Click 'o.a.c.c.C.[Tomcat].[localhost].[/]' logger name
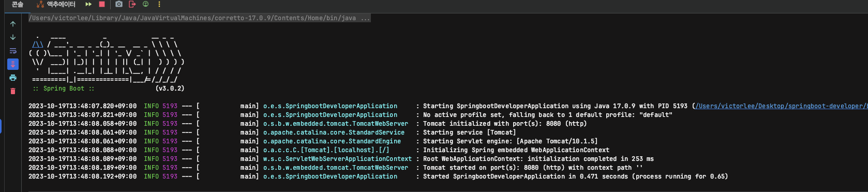Screen dimensions: 868x192 [326, 150]
